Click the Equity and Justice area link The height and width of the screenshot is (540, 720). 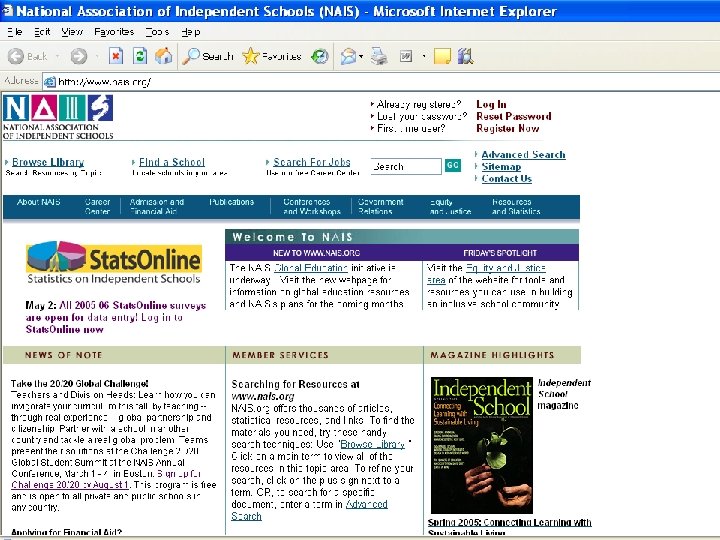(x=486, y=274)
